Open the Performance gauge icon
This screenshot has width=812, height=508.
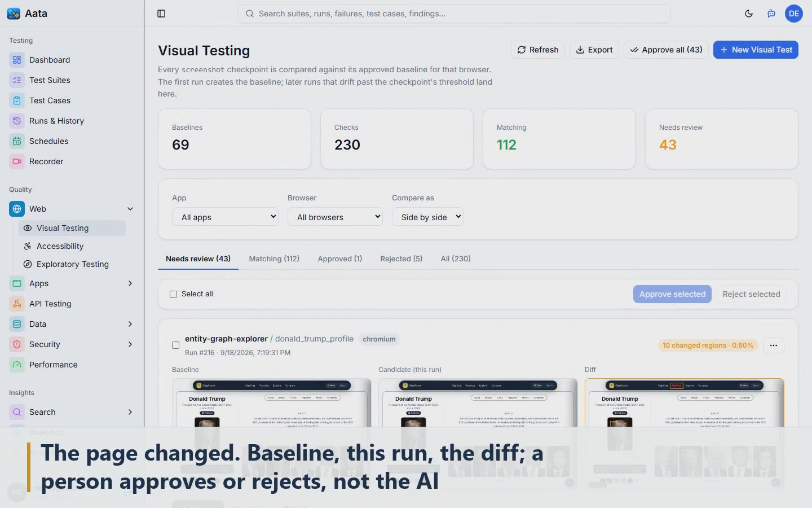[17, 365]
